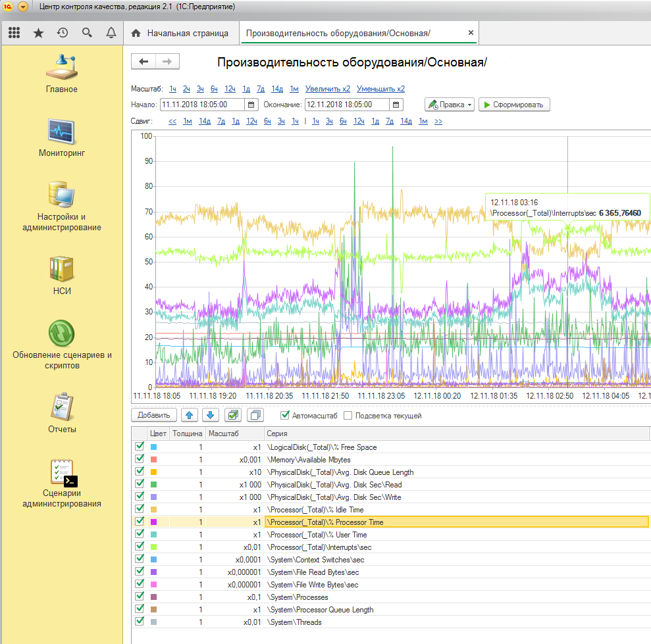Click the search magnifier icon
651x644 pixels.
(87, 33)
